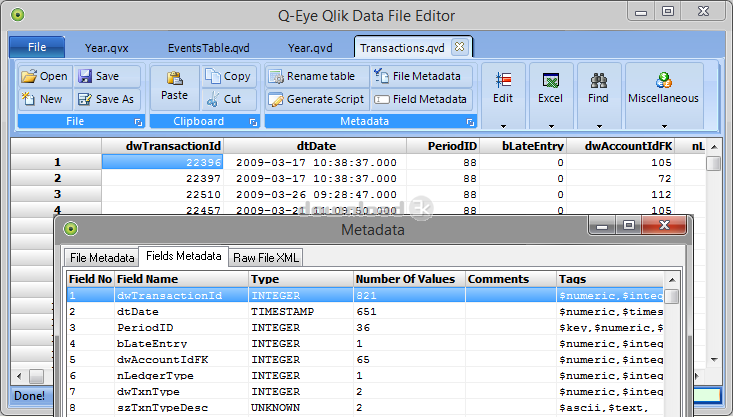Screen dimensions: 733x417
Task: Click Generate Script
Action: click(x=318, y=99)
